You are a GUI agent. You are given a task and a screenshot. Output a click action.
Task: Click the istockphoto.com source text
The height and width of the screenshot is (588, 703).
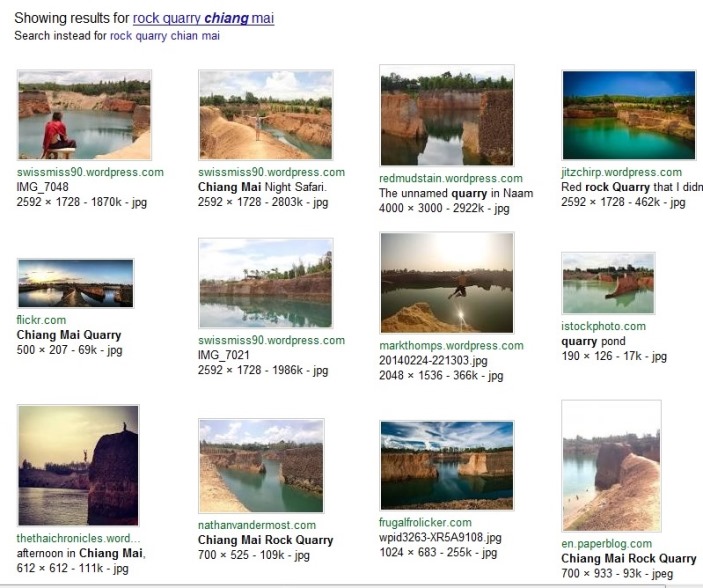[x=603, y=326]
